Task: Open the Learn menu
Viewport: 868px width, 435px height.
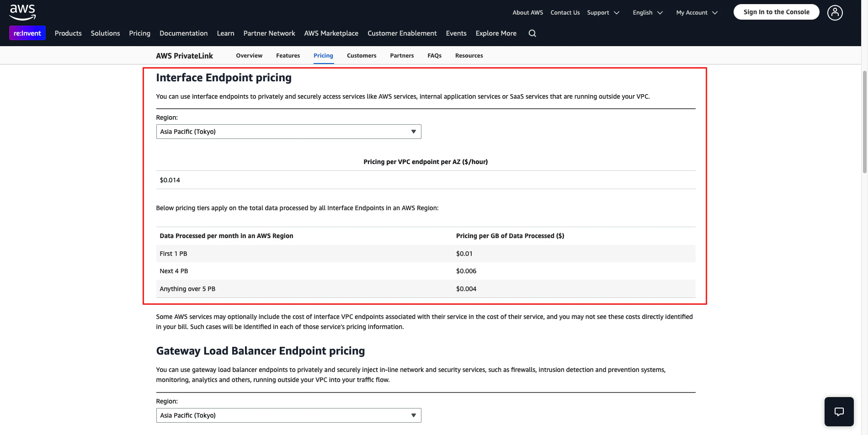Action: (x=225, y=33)
